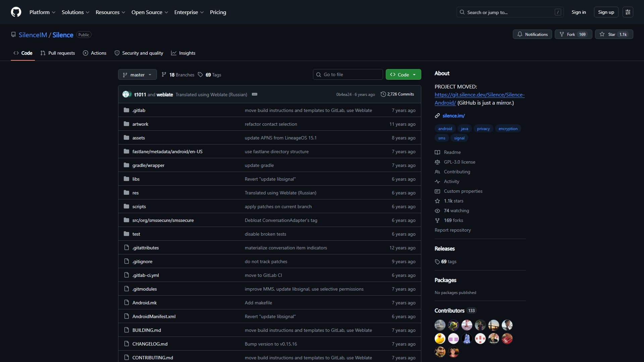The image size is (644, 362).
Task: Switch to the Code tab
Action: [23, 53]
